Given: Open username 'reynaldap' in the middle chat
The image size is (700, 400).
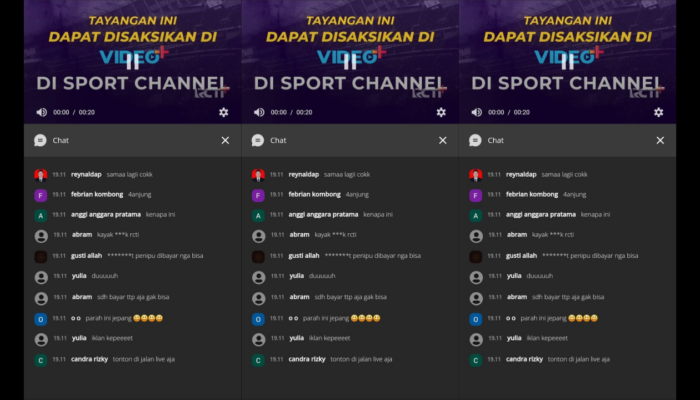Looking at the screenshot, I should (304, 175).
